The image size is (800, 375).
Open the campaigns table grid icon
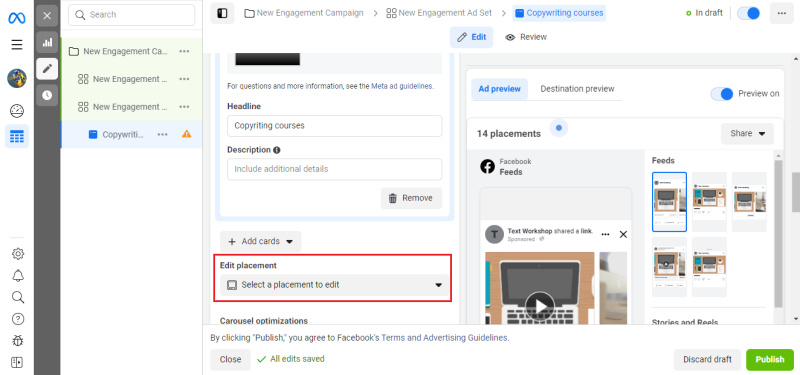point(17,136)
